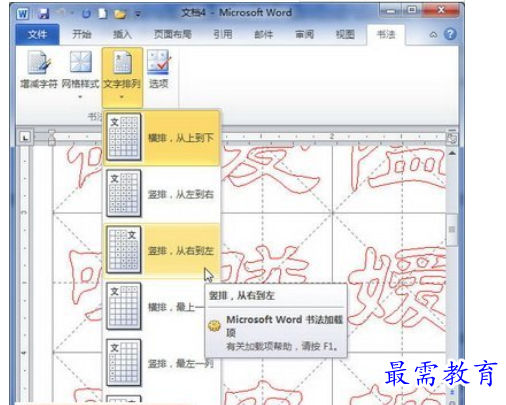Click the vertical scrollbar up arrow
506x405 pixels.
pyautogui.click(x=452, y=153)
